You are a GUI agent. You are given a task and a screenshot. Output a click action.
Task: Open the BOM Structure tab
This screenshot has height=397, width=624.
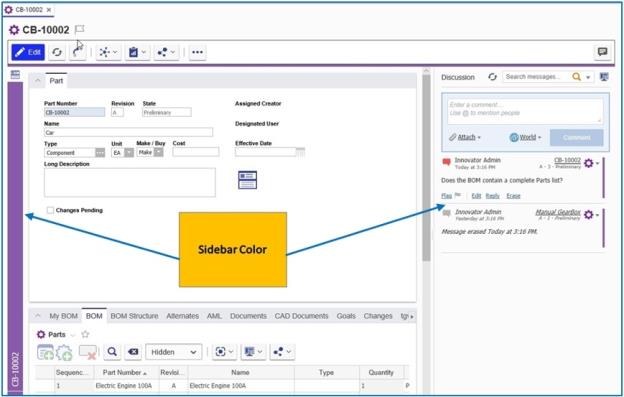coord(134,316)
